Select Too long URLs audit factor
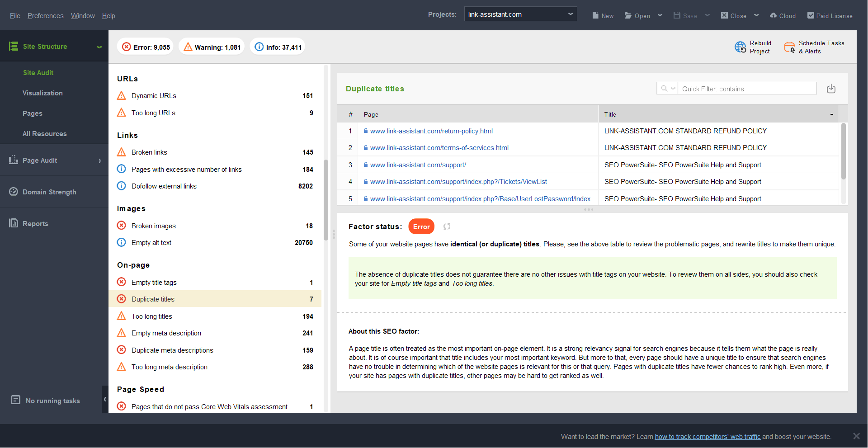868x448 pixels. click(215, 113)
